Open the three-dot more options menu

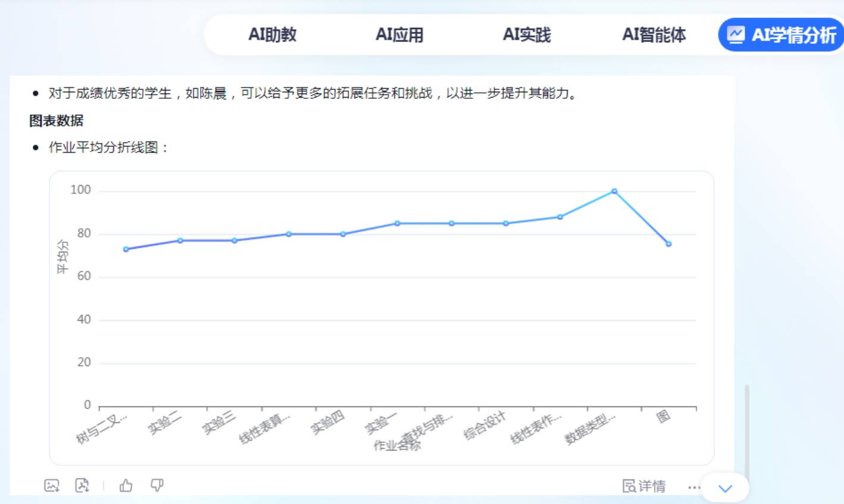coord(693,487)
